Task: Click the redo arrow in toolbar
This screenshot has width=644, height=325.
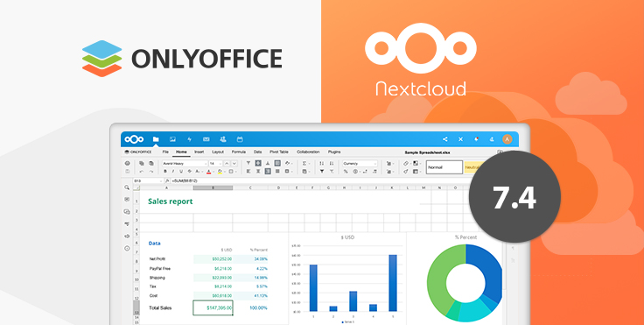Action: pos(151,172)
